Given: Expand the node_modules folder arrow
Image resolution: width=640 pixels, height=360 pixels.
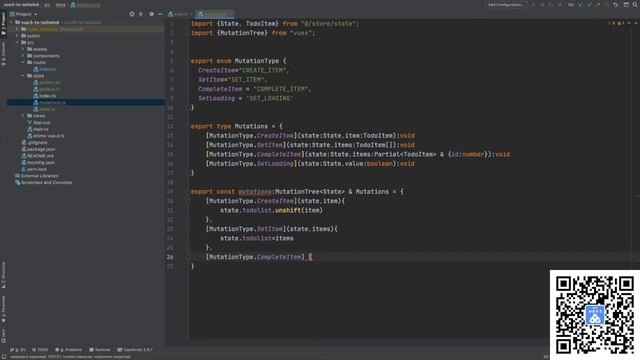Looking at the screenshot, I should pos(17,29).
